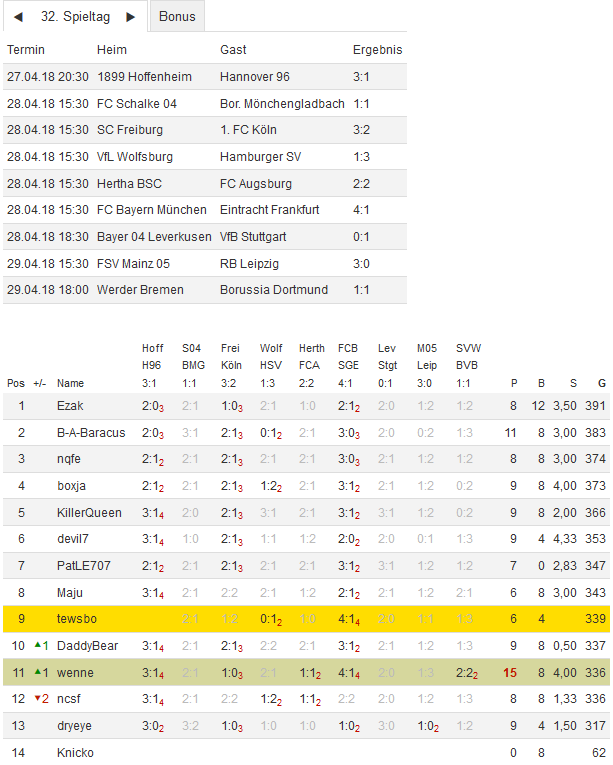
Task: Select the 32. Spieltag tab label
Action: (75, 17)
